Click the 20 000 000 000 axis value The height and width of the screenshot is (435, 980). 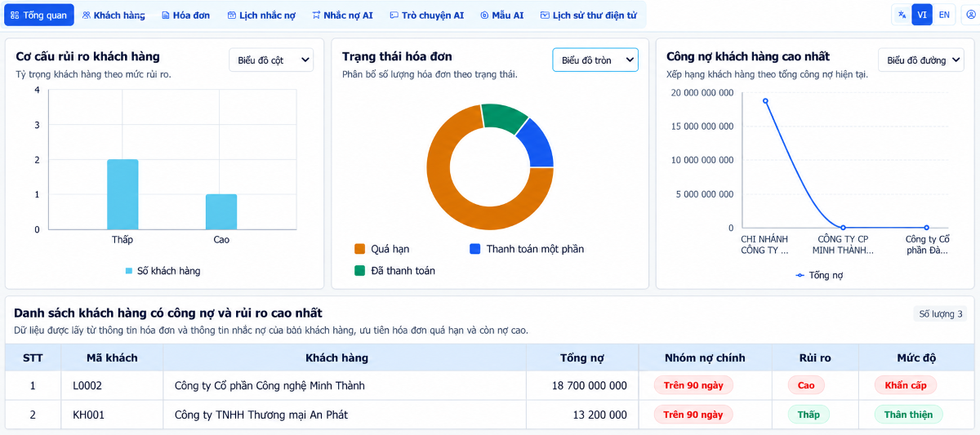click(x=702, y=92)
